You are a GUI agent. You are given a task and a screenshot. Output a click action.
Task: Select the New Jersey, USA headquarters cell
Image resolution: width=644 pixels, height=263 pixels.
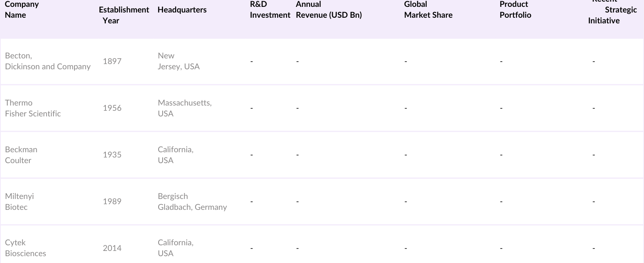(178, 61)
